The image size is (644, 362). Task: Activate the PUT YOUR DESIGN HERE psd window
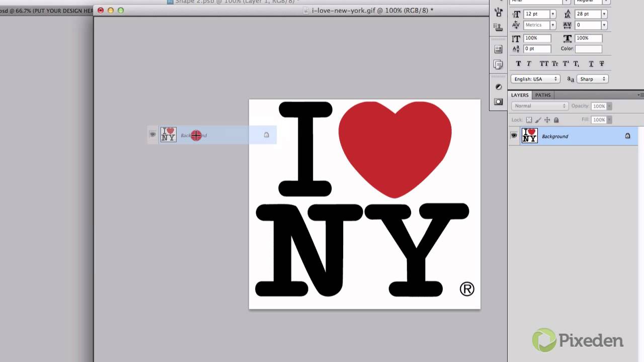[x=47, y=11]
